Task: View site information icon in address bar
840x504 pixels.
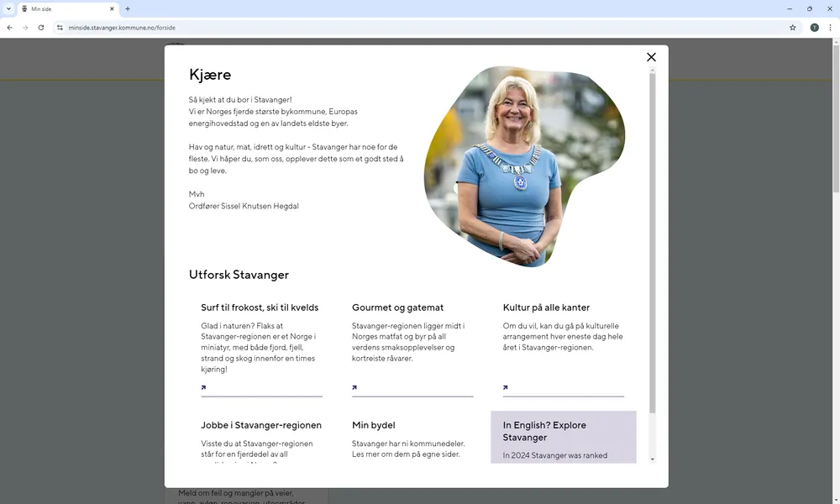Action: pyautogui.click(x=60, y=28)
